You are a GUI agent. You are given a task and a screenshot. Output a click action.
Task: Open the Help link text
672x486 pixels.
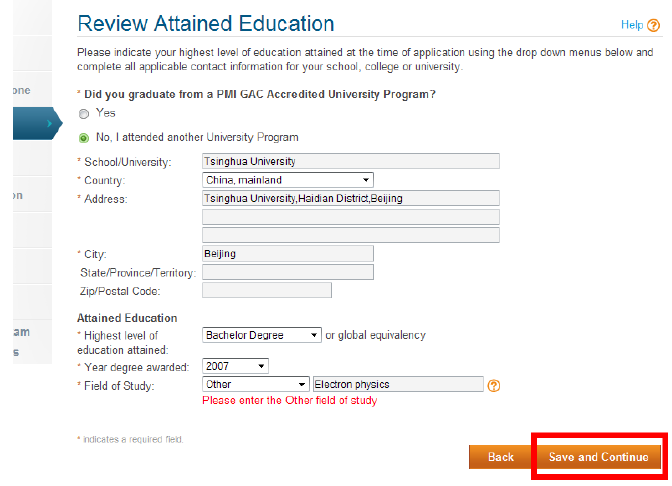632,25
